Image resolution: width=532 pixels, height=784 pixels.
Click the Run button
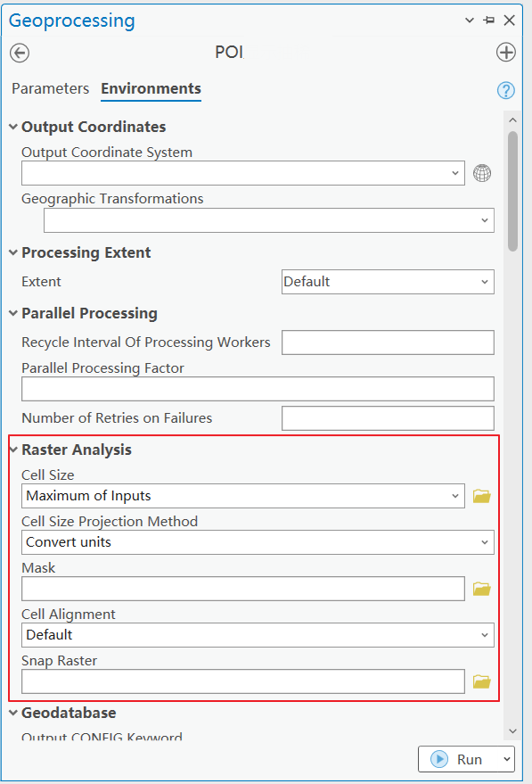click(x=457, y=759)
